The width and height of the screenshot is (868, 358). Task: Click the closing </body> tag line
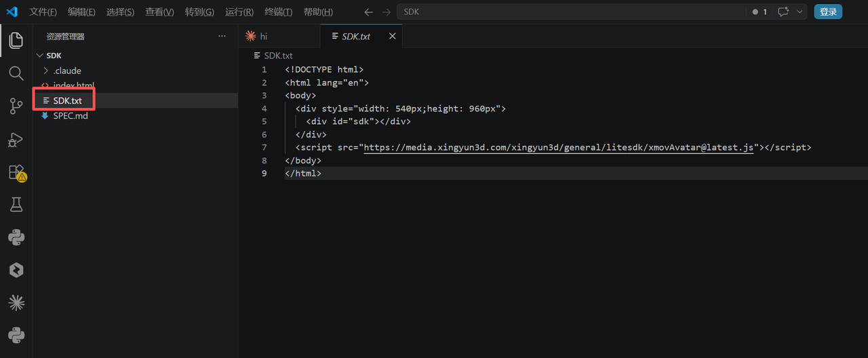(303, 160)
